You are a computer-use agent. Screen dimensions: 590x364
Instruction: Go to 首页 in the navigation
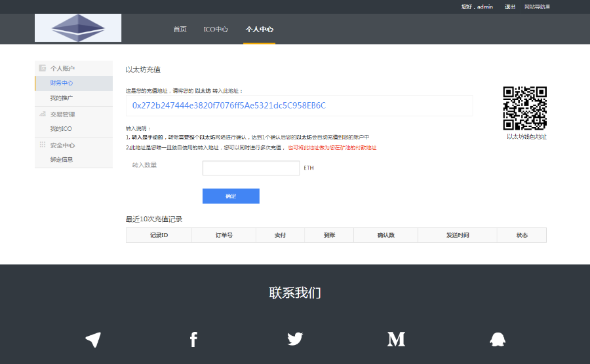(x=180, y=29)
